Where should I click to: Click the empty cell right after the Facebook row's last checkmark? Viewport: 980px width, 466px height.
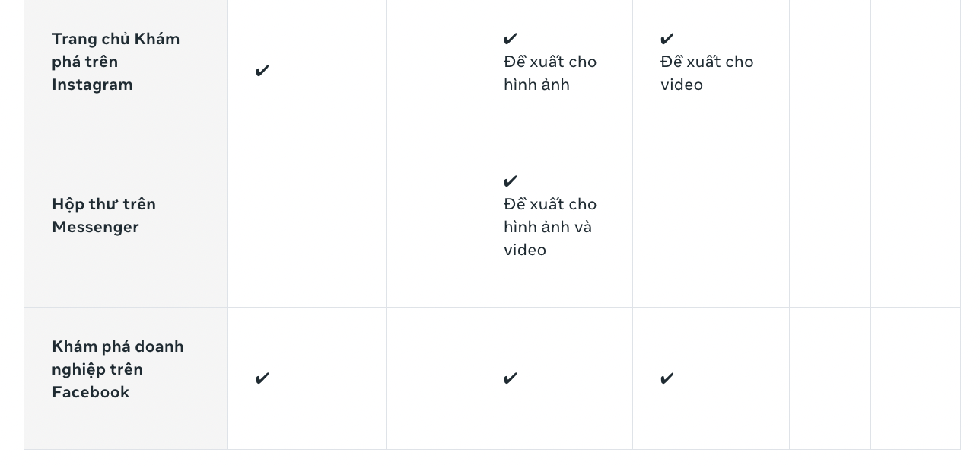(x=830, y=378)
